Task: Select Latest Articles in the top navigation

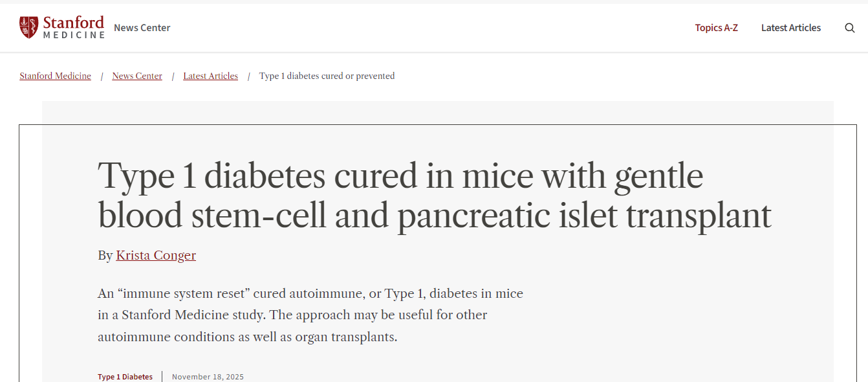Action: click(x=790, y=28)
